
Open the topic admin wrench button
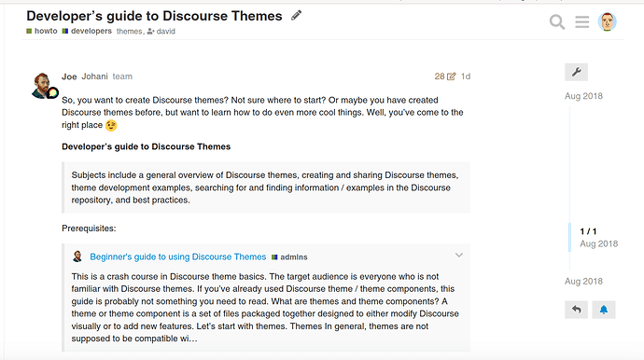click(x=576, y=72)
